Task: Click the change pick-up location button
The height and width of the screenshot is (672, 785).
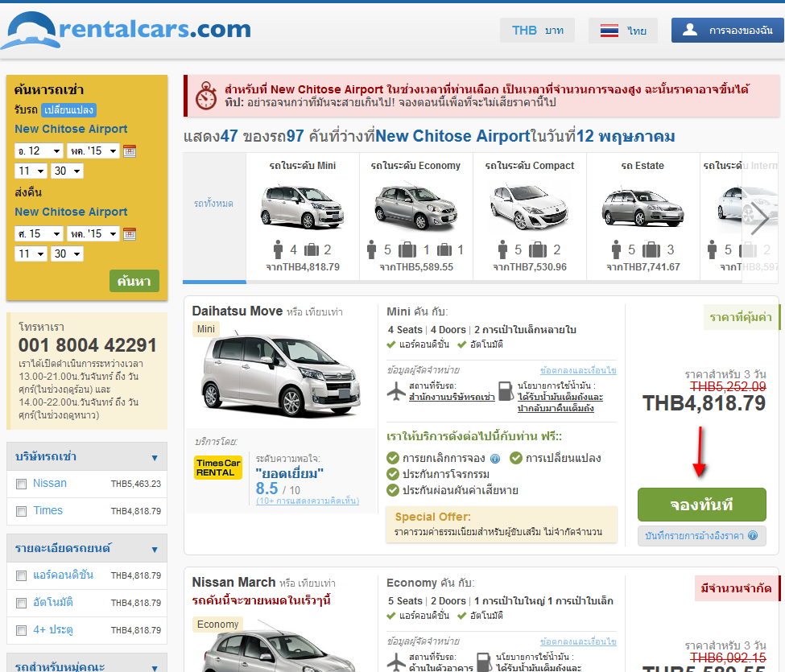Action: [x=68, y=109]
